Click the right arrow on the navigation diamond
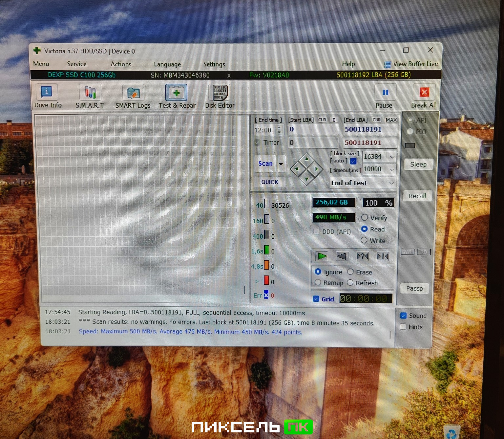The image size is (504, 439). [x=317, y=169]
